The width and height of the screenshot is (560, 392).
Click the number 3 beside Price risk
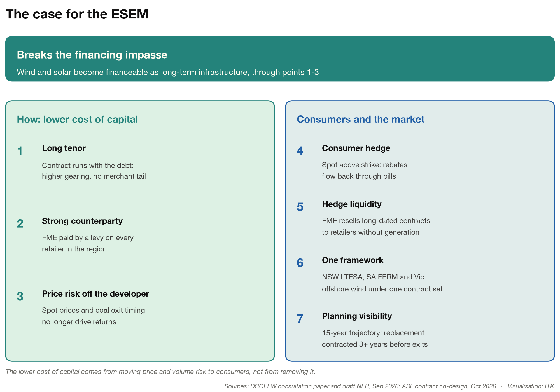[x=20, y=297]
